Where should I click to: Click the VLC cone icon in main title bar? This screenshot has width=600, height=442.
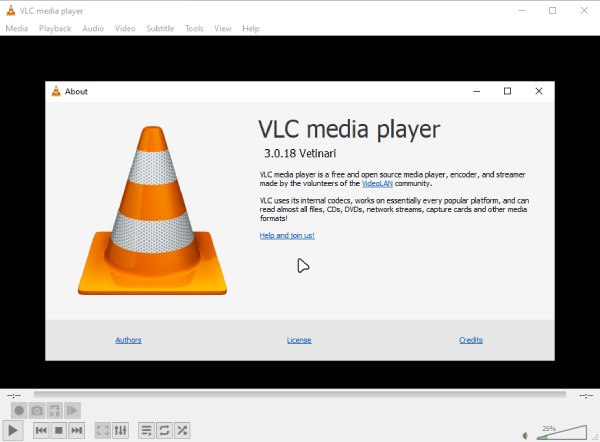pos(11,11)
